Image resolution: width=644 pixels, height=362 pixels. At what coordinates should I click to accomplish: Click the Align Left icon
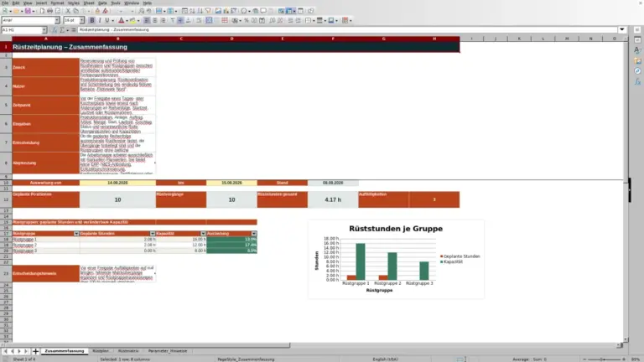pyautogui.click(x=147, y=20)
